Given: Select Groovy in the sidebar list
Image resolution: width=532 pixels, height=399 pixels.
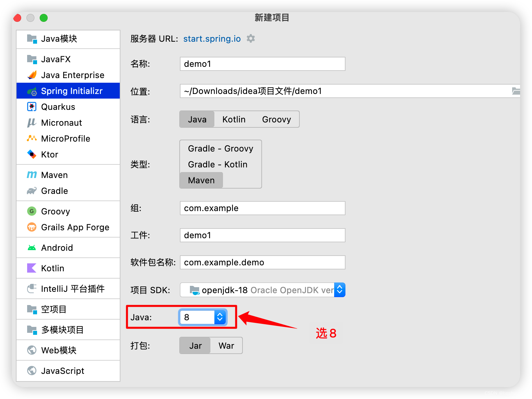Looking at the screenshot, I should click(x=56, y=211).
